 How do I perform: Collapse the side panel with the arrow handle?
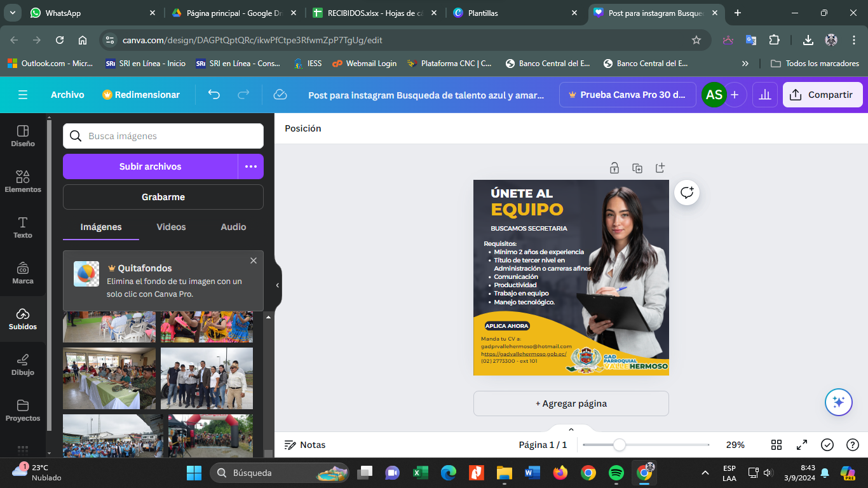(x=277, y=285)
